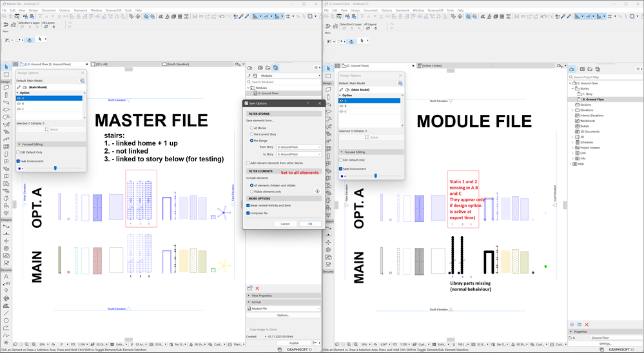Click Cancel in Save Options dialog
644x353 pixels.
point(285,224)
